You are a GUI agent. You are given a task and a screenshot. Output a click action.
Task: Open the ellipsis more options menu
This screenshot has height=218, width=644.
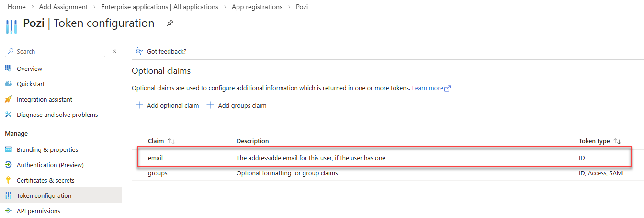click(185, 23)
